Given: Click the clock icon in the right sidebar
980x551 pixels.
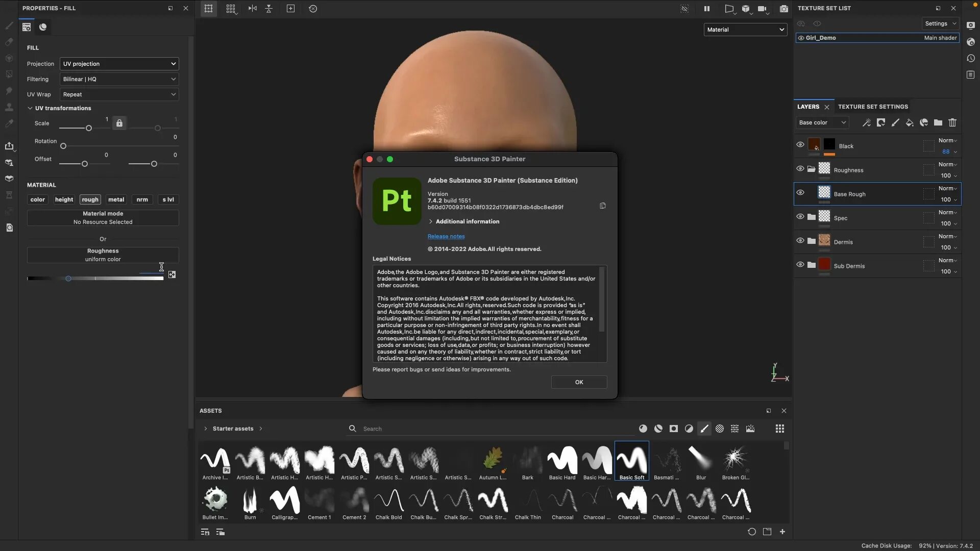Looking at the screenshot, I should (971, 58).
